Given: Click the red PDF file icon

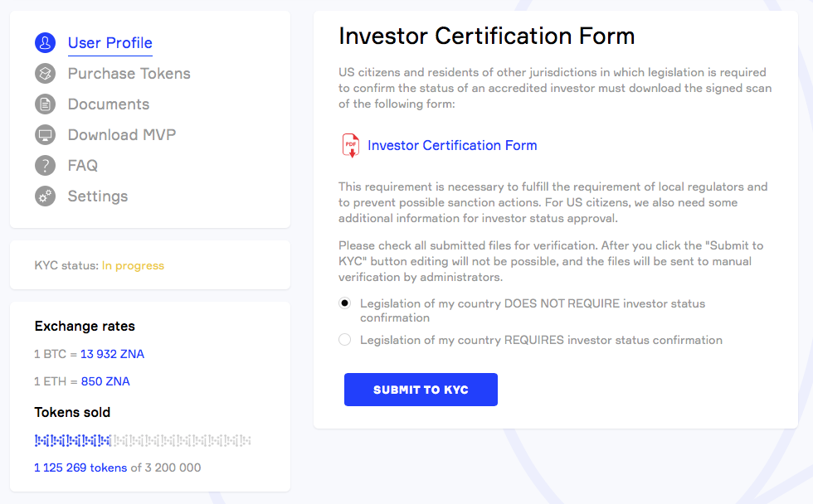Looking at the screenshot, I should (x=351, y=146).
